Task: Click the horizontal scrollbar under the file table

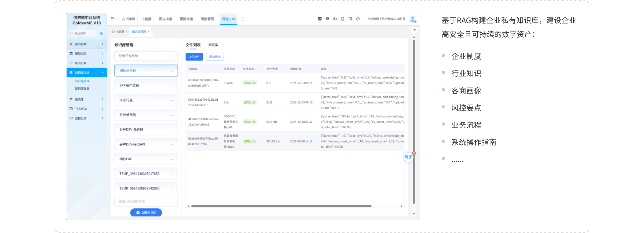Action: (281, 206)
